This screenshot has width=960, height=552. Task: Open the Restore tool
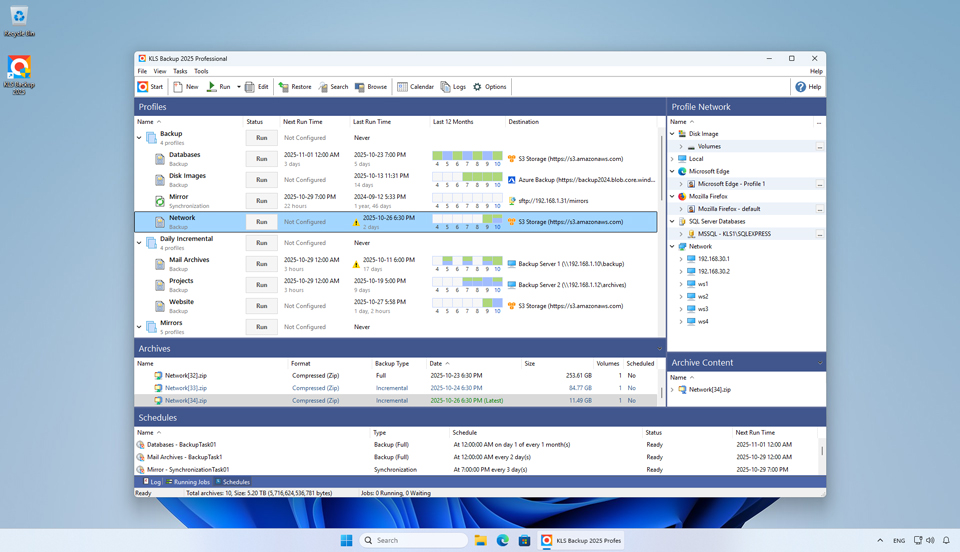pos(295,87)
